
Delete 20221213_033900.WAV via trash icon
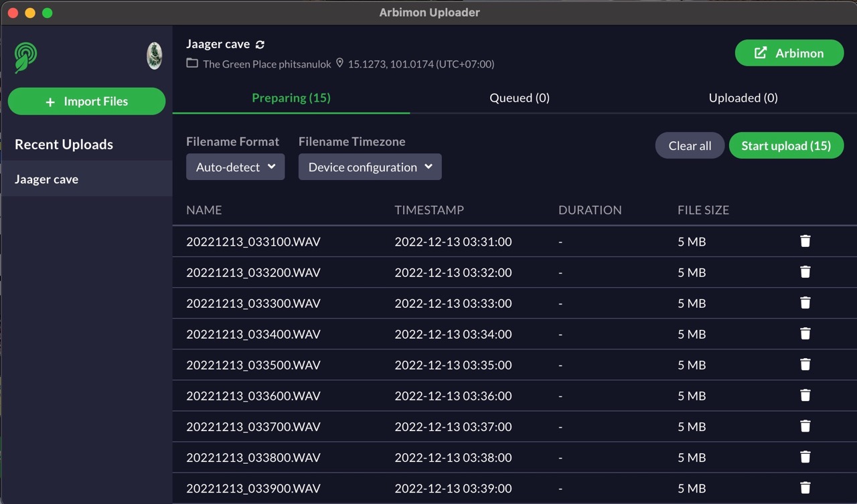[805, 488]
